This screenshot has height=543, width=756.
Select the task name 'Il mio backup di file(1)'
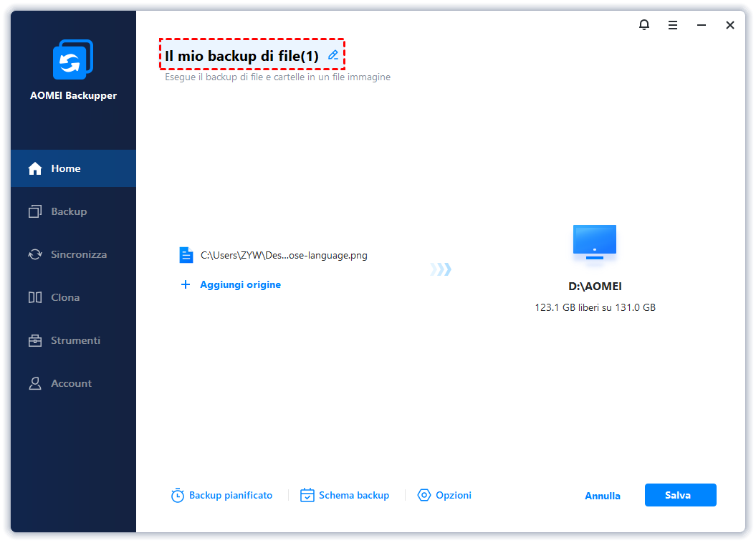(x=241, y=56)
